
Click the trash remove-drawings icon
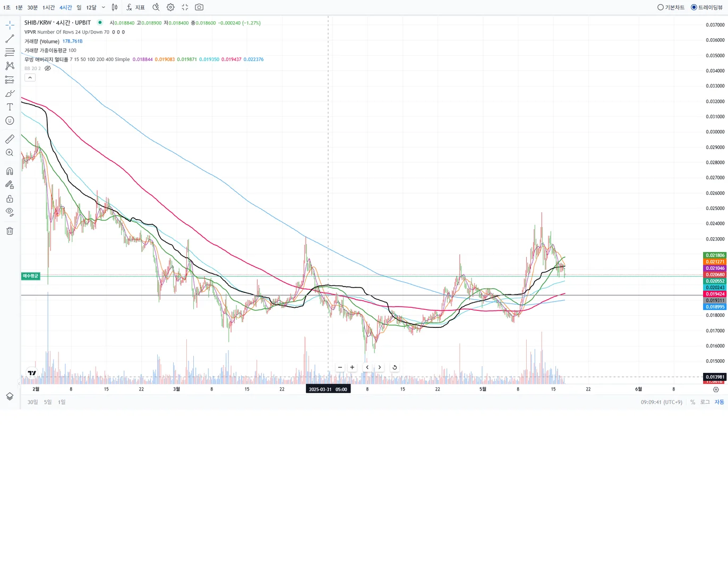click(10, 231)
